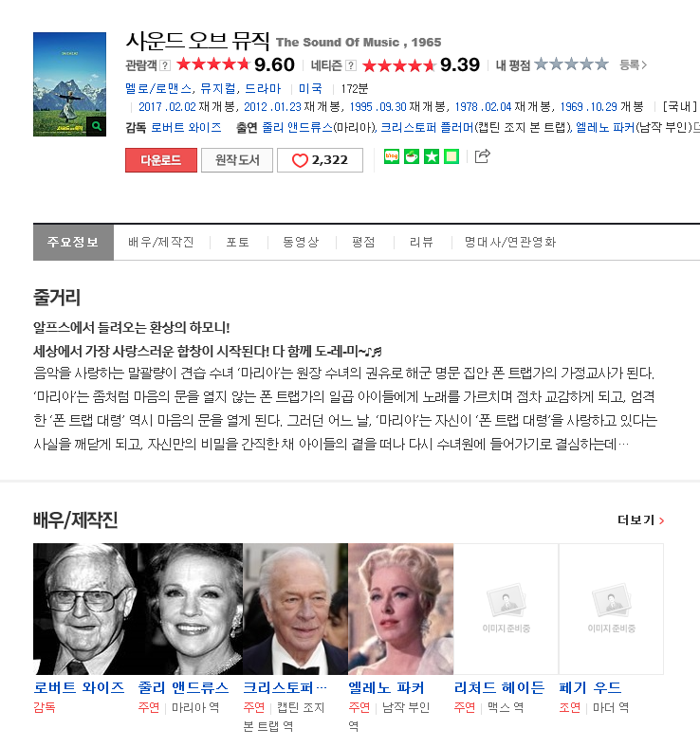Open the 등록 rating registration arrow
This screenshot has height=747, width=700.
(x=633, y=64)
